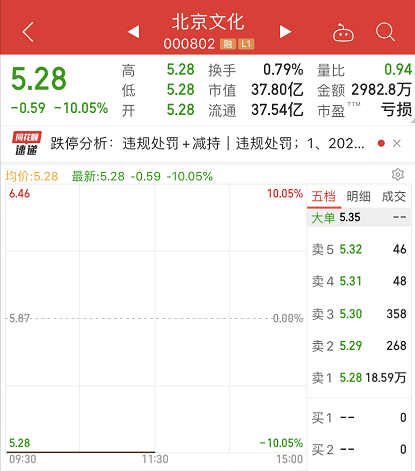Open the robot assistant icon
This screenshot has width=415, height=471.
(x=343, y=33)
